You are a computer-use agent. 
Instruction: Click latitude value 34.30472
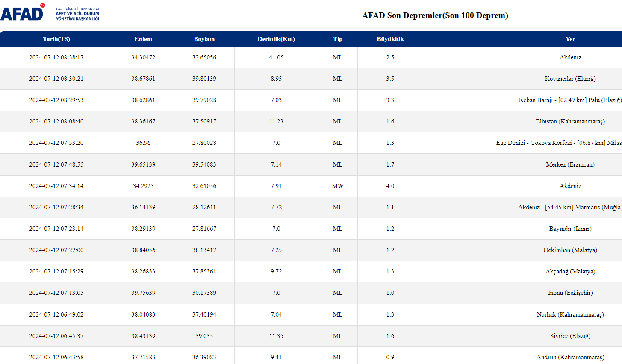(143, 57)
